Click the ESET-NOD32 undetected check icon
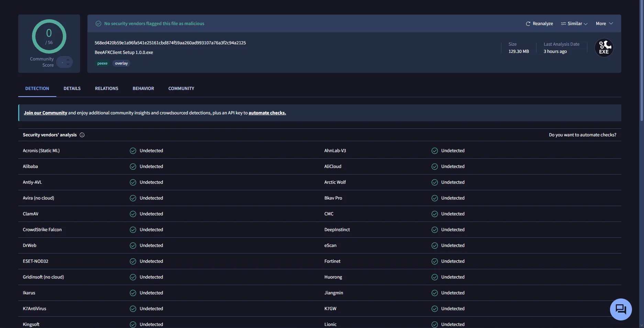 (133, 261)
